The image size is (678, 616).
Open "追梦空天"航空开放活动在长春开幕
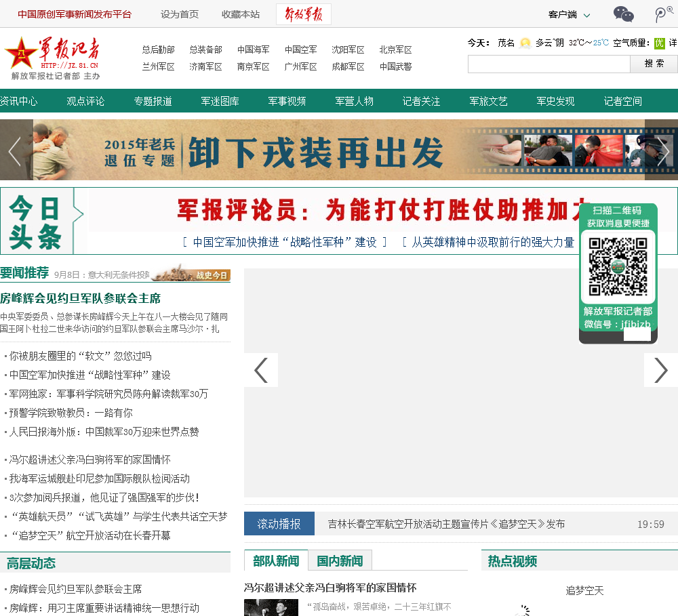tap(90, 535)
